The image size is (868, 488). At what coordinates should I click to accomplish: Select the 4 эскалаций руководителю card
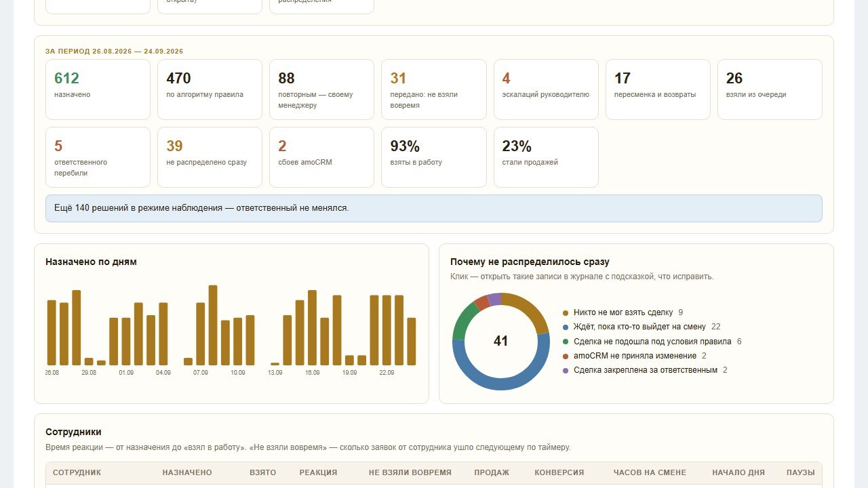546,89
